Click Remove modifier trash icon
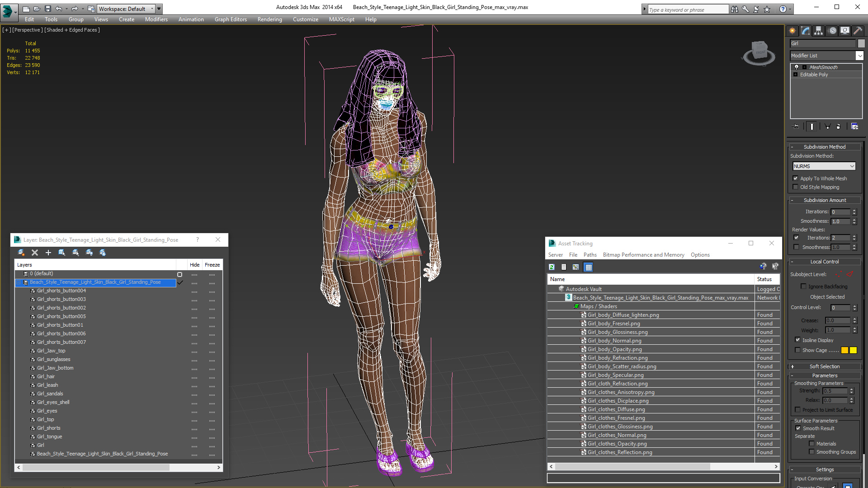 (838, 127)
